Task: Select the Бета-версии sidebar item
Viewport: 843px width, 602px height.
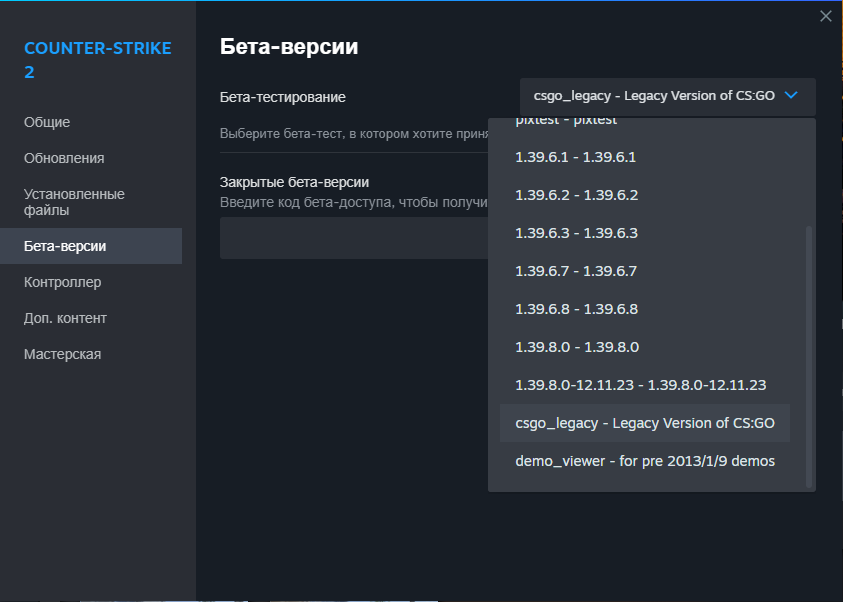Action: tap(91, 246)
